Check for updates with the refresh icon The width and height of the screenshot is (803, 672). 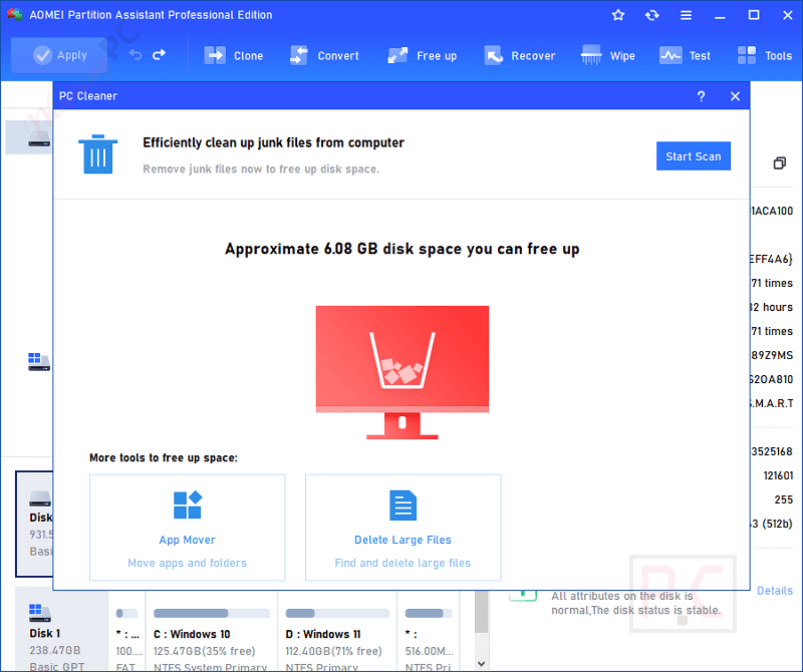pos(652,15)
